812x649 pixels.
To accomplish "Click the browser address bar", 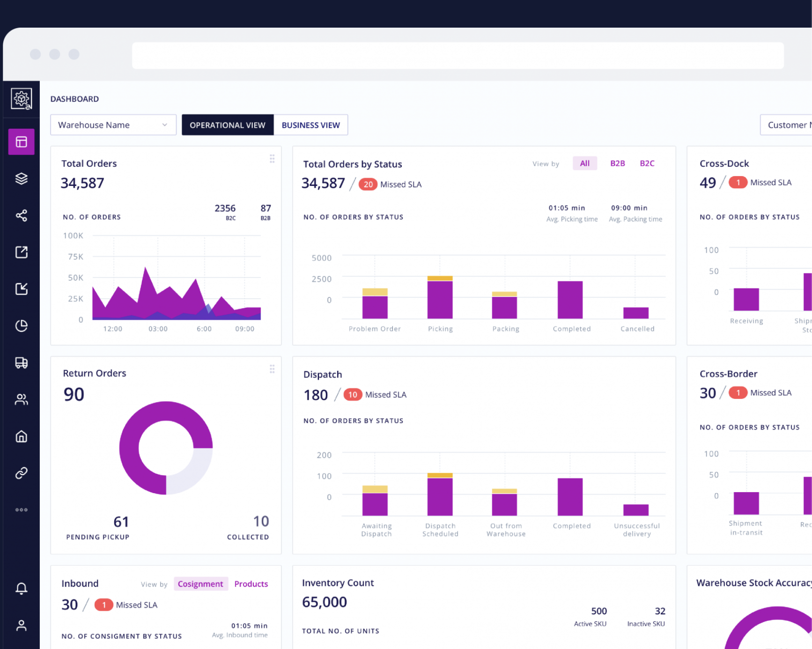I will (x=458, y=56).
